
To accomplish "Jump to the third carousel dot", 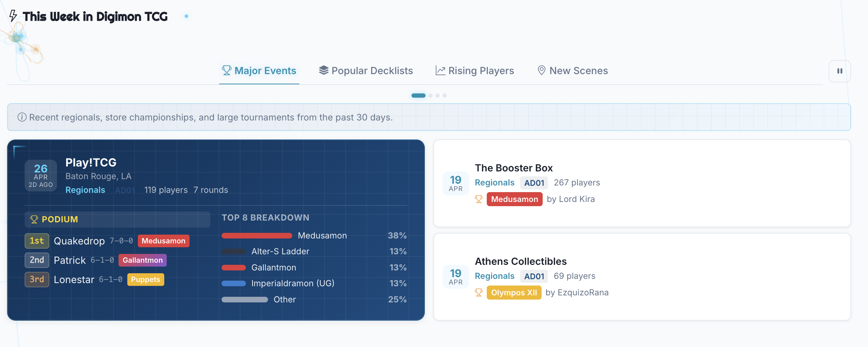I will tap(438, 96).
